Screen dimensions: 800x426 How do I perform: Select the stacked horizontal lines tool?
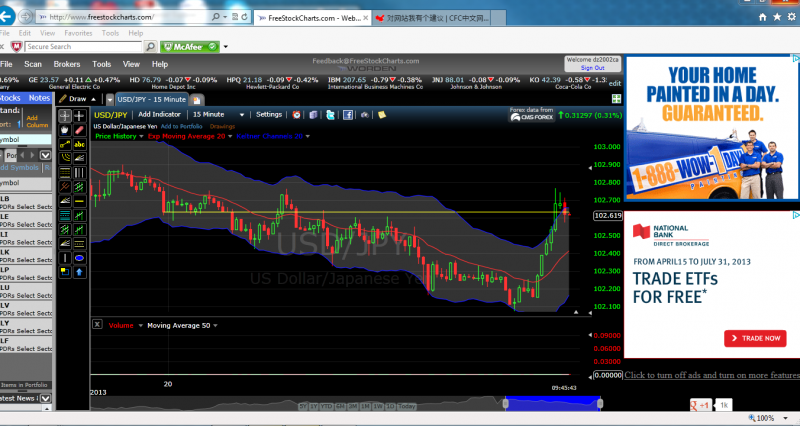pos(65,173)
